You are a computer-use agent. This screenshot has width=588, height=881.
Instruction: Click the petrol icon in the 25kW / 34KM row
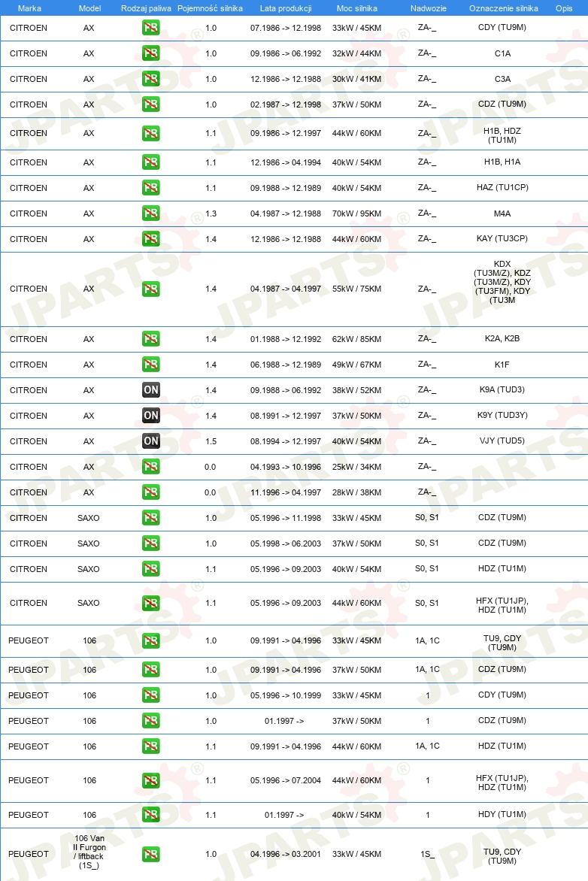150,467
